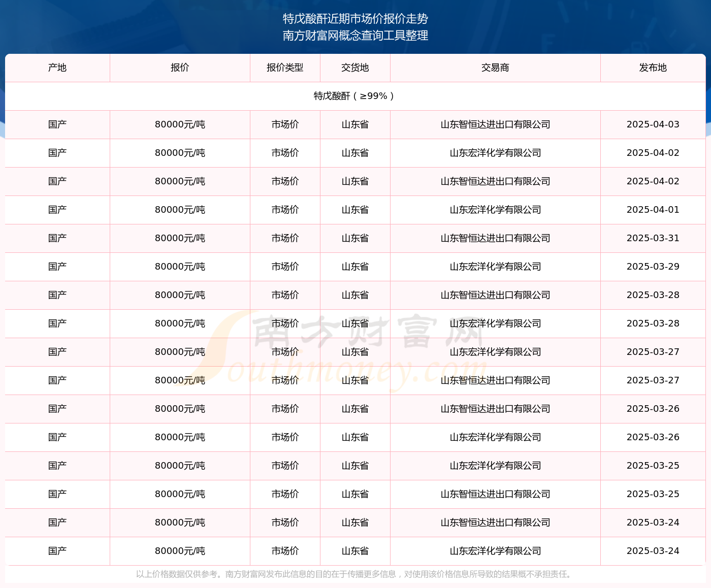Select the 特戊酸酐（≥99%） section row
The height and width of the screenshot is (588, 711).
pos(355,96)
